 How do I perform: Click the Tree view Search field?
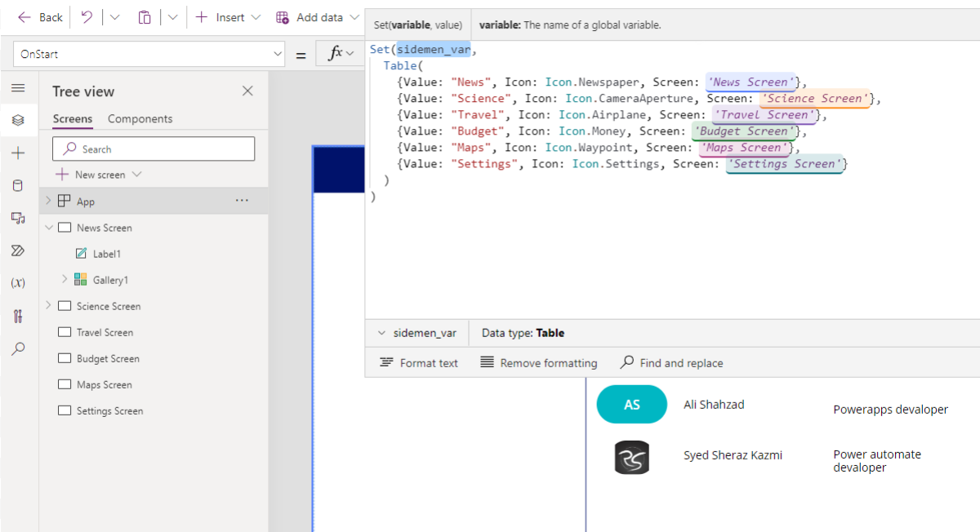[x=154, y=149]
